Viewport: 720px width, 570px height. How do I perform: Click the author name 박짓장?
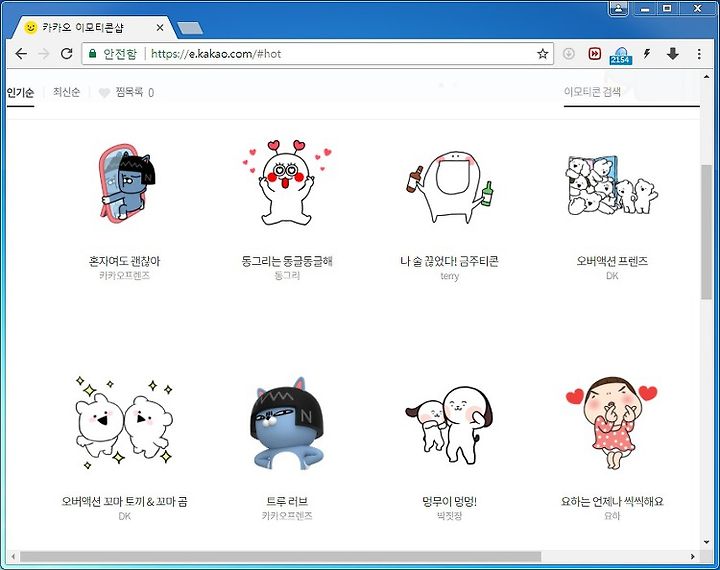pyautogui.click(x=450, y=516)
